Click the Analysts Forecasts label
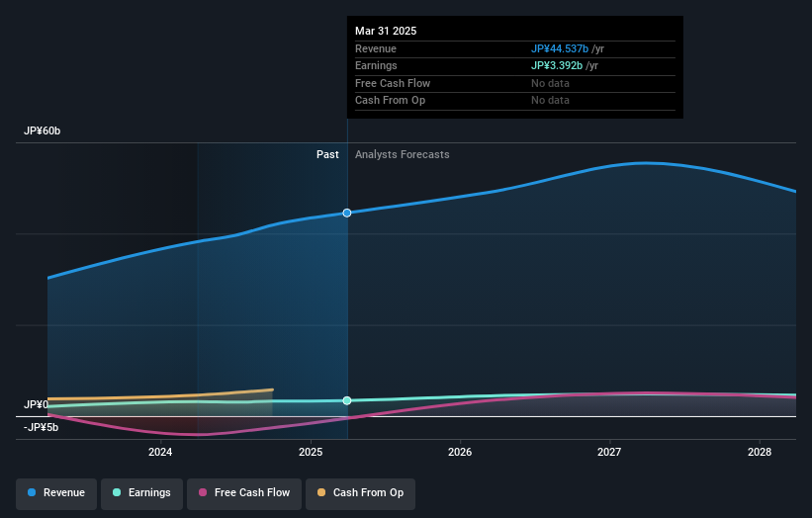The width and height of the screenshot is (812, 518). coord(403,155)
